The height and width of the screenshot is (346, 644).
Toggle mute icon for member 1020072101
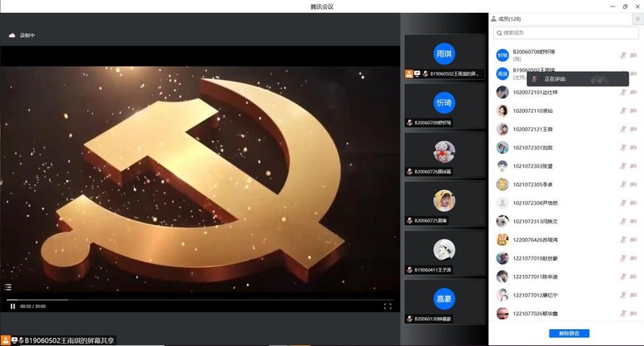coord(623,92)
